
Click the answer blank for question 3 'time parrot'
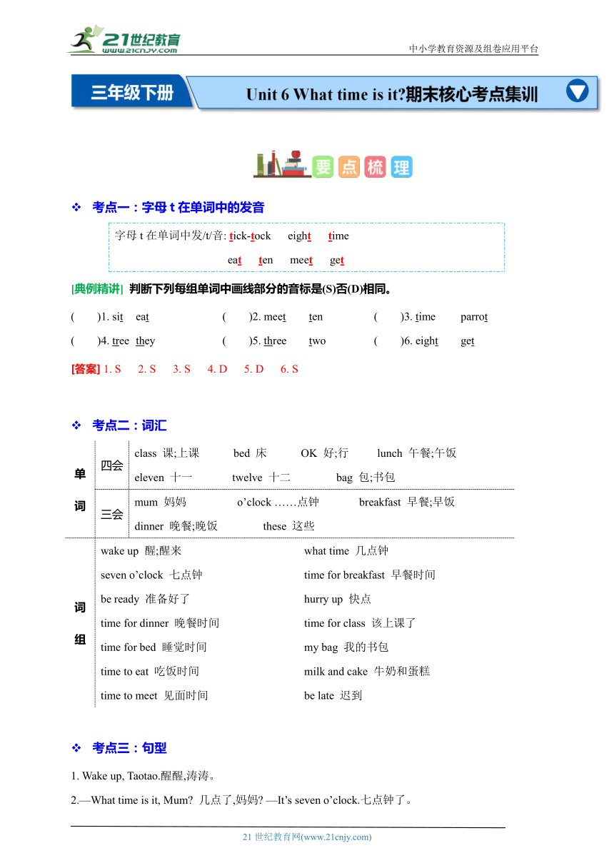[388, 317]
